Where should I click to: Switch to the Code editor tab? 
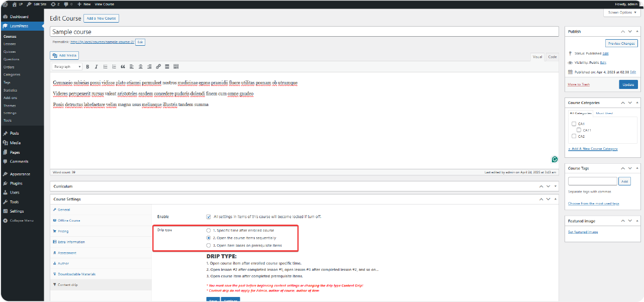552,57
